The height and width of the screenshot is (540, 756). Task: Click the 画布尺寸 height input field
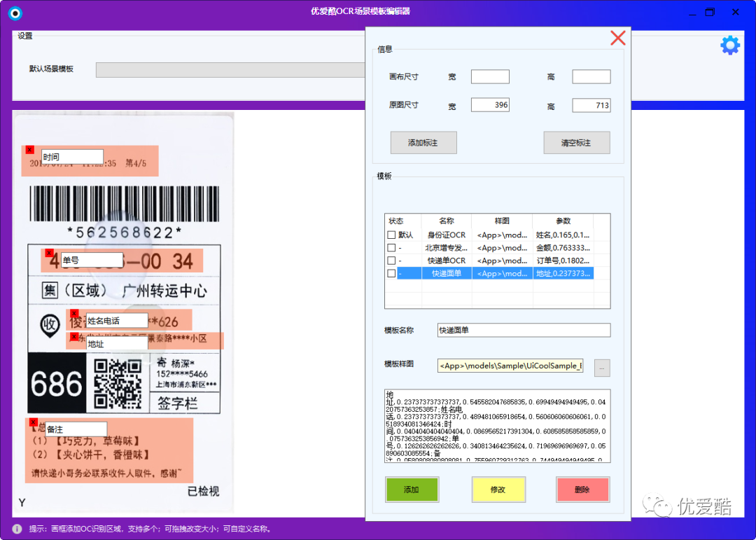coord(591,77)
